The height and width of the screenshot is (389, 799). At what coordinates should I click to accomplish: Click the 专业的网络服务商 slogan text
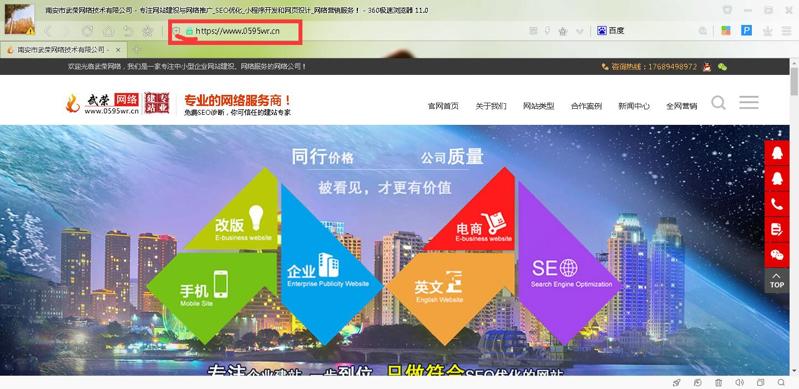pos(237,100)
